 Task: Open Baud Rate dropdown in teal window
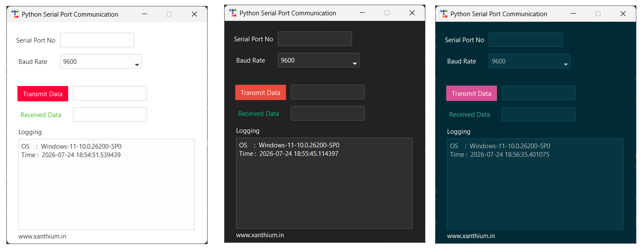point(529,61)
